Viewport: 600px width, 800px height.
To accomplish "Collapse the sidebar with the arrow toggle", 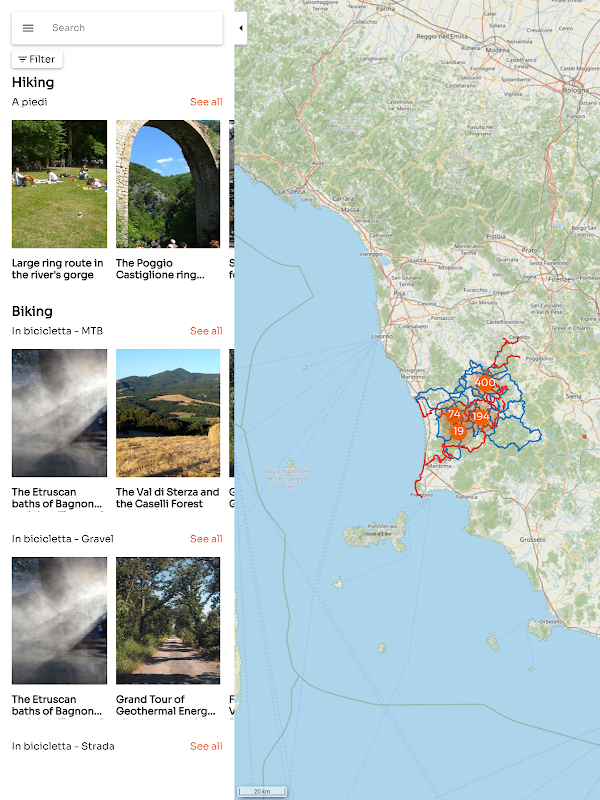I will [241, 28].
